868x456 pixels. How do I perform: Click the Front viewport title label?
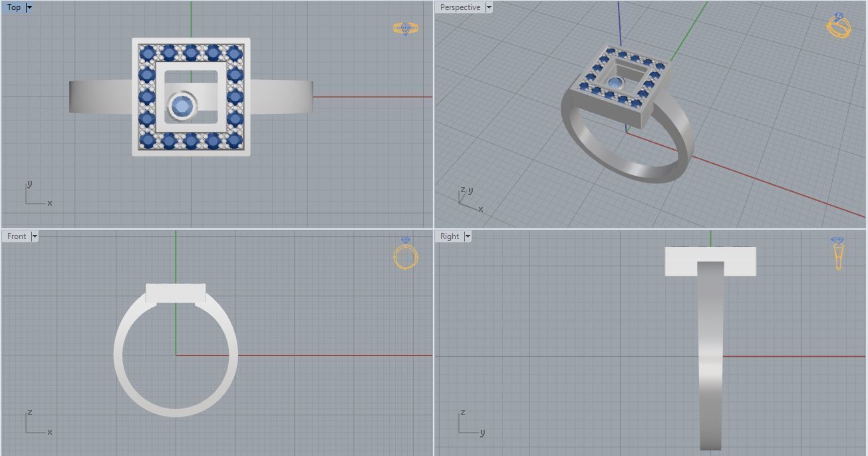pyautogui.click(x=17, y=236)
